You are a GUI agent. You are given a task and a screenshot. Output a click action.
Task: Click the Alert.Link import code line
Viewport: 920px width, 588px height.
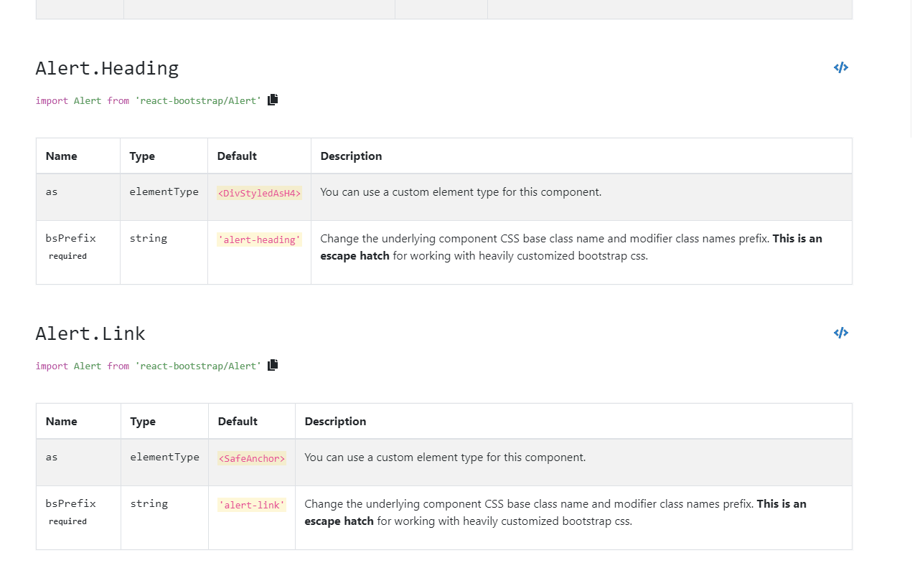coord(149,366)
